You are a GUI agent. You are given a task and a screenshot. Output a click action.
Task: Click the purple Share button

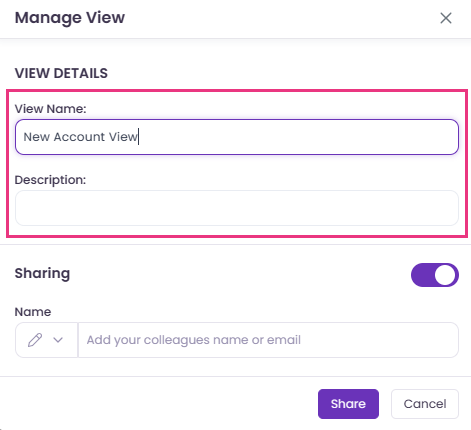348,404
